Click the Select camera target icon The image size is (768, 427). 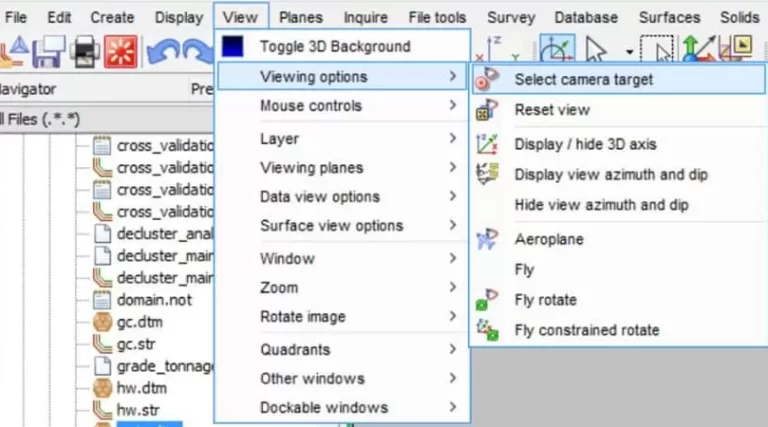[x=487, y=80]
